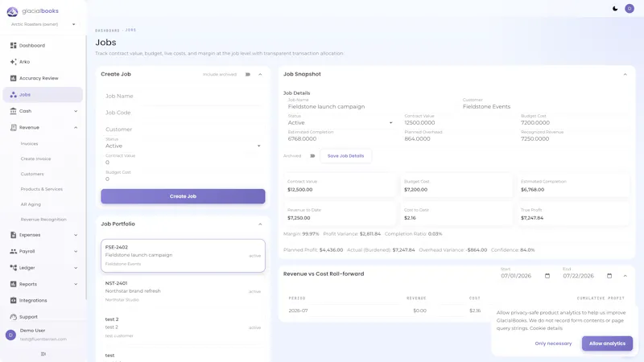Select FSE-2402 Fieldstone launch campaign job
The width and height of the screenshot is (644, 362).
tap(183, 256)
